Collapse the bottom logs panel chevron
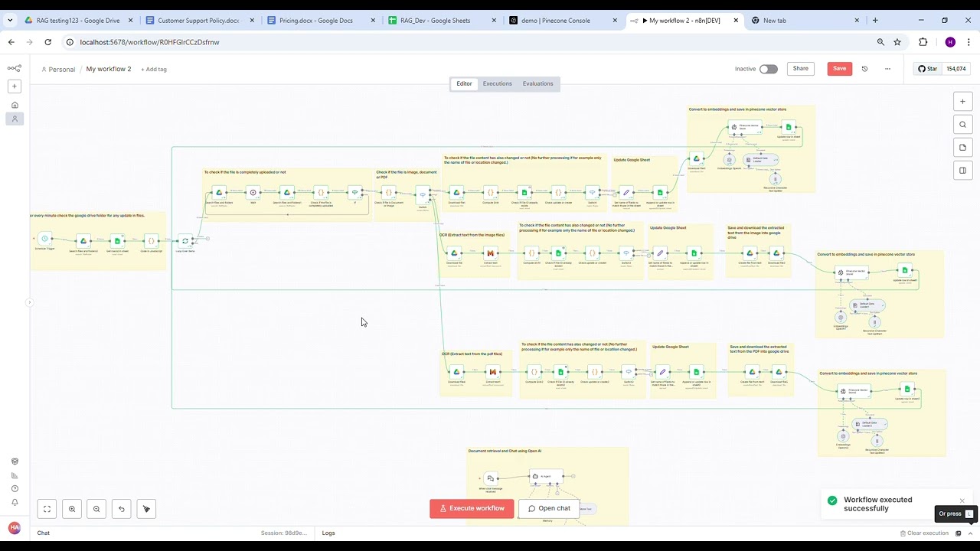 tap(970, 533)
